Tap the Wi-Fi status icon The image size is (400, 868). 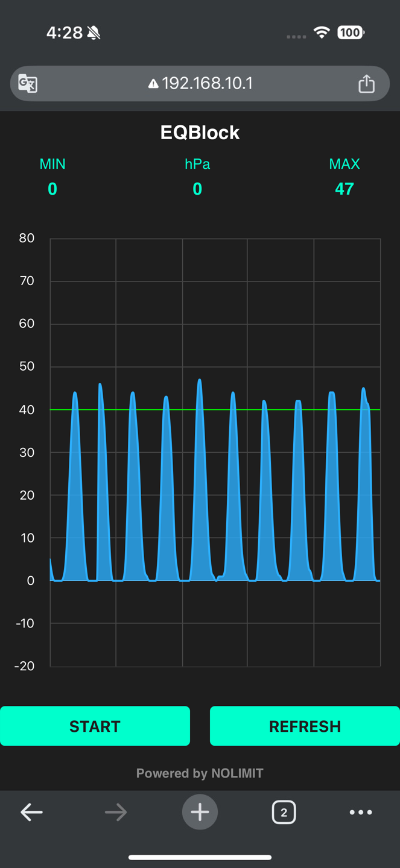click(x=322, y=33)
